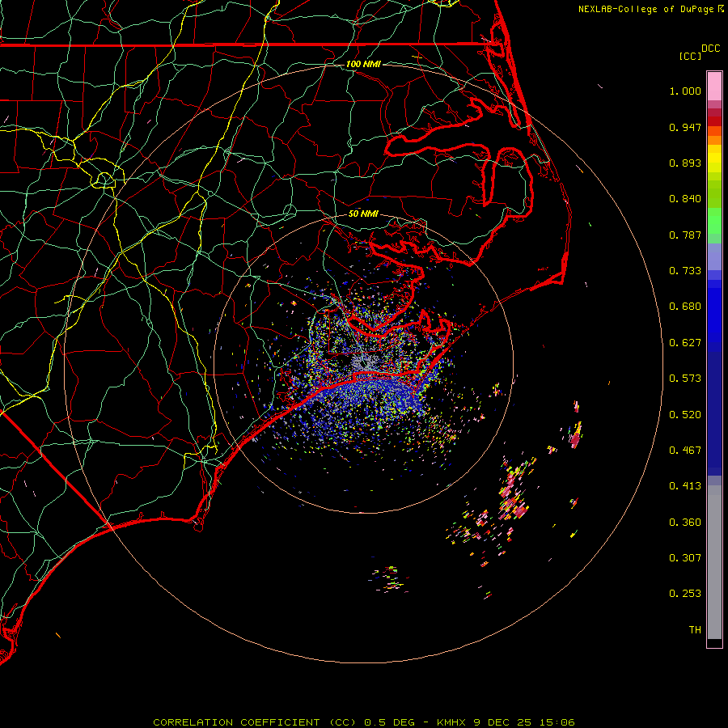Click the 0.680 scale value
Screen dimensions: 728x728
click(x=685, y=307)
